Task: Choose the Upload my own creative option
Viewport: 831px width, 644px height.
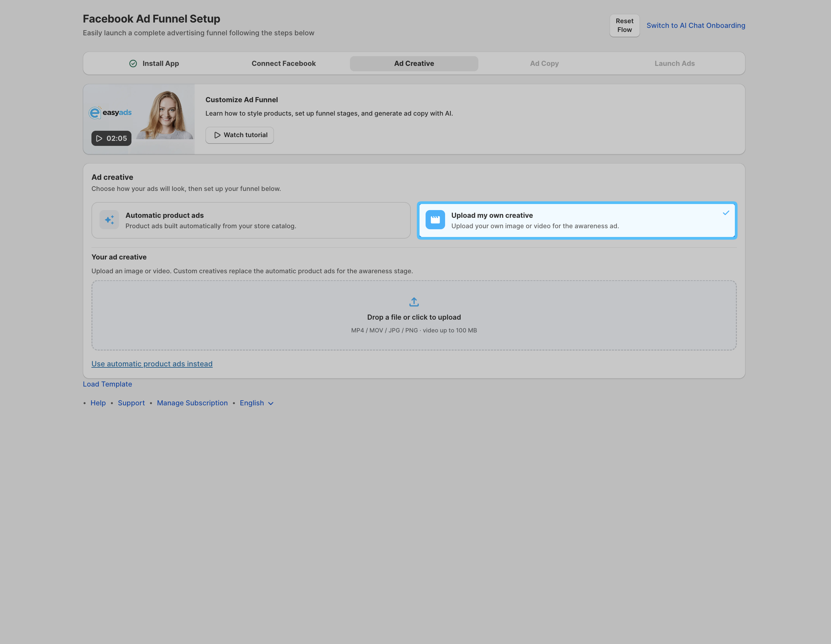Action: click(577, 220)
